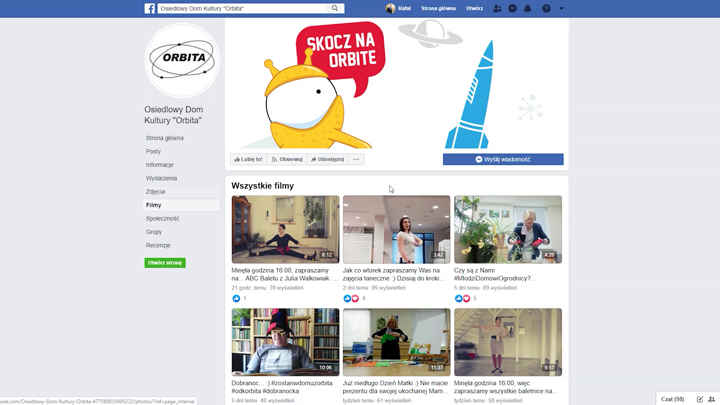This screenshot has width=720, height=405.
Task: Select Recenzje in the left sidebar
Action: (158, 245)
